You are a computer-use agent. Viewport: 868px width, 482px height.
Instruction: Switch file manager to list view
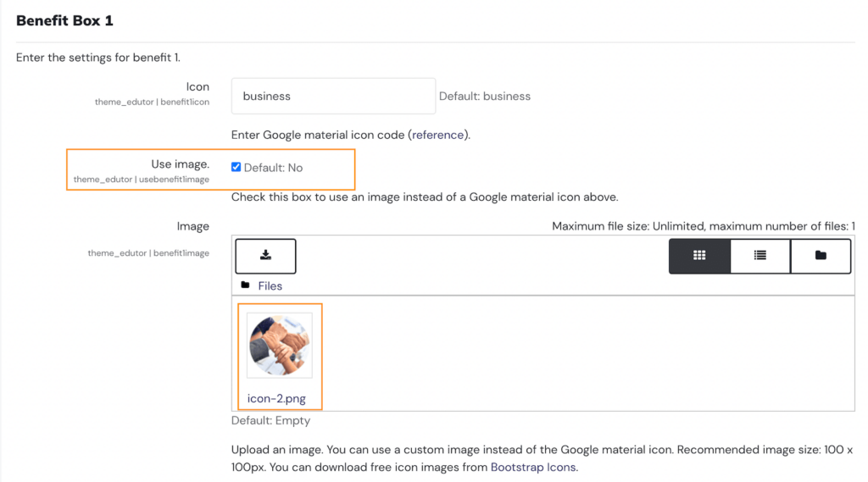click(x=760, y=256)
